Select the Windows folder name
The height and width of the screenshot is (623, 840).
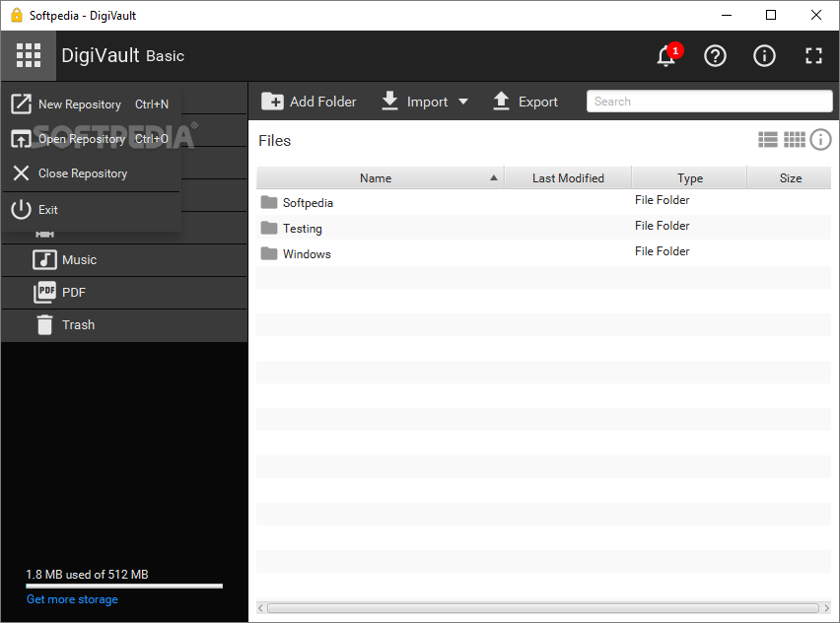(x=307, y=254)
